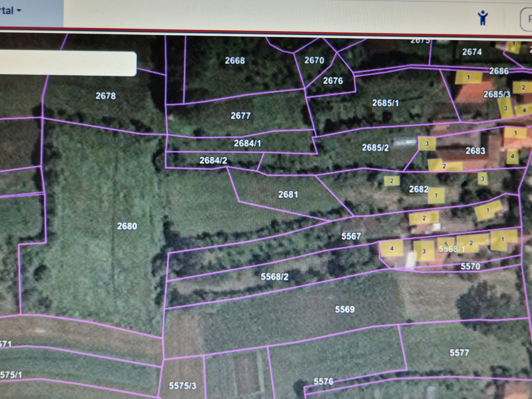This screenshot has width=532, height=399.
Task: Click yellow building marker 3 left of 5568/1
Action: 424,251
